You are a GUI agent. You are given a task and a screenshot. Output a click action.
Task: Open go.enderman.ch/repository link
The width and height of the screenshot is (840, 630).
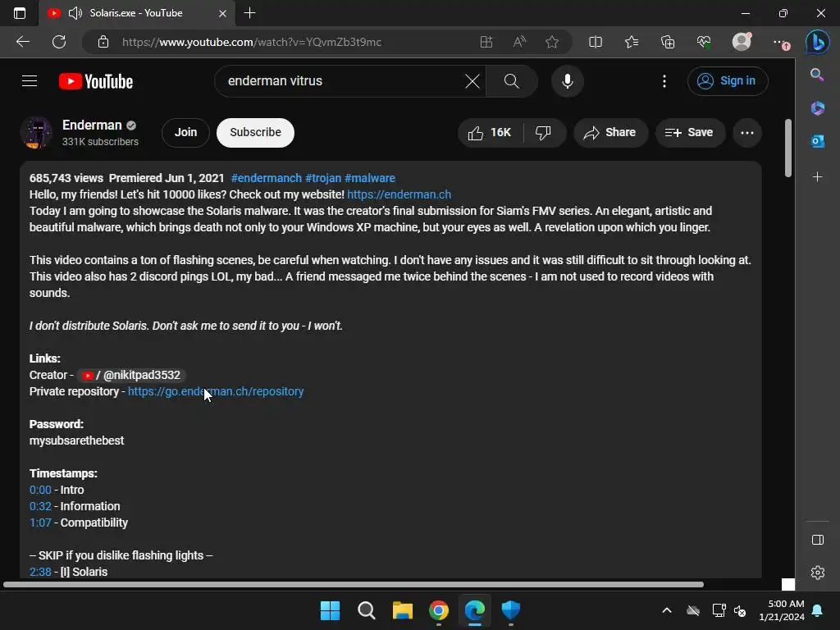[216, 391]
